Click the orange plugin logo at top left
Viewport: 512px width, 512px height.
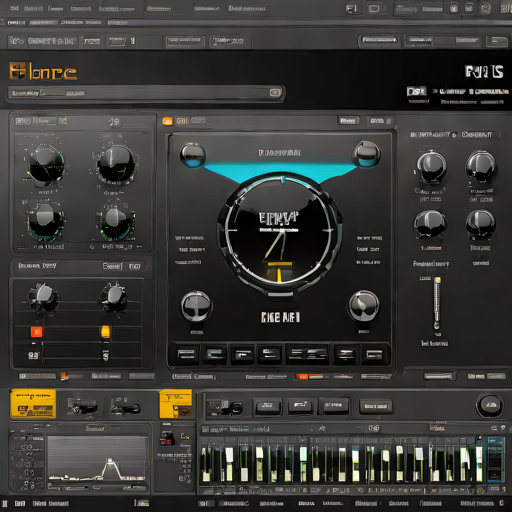tap(43, 71)
